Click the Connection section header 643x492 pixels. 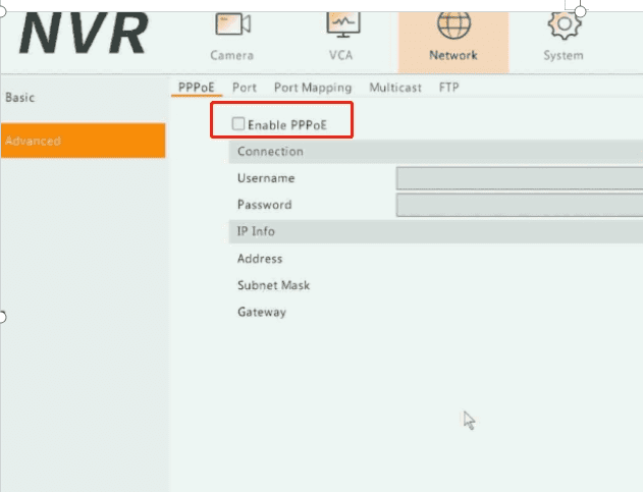click(x=270, y=152)
